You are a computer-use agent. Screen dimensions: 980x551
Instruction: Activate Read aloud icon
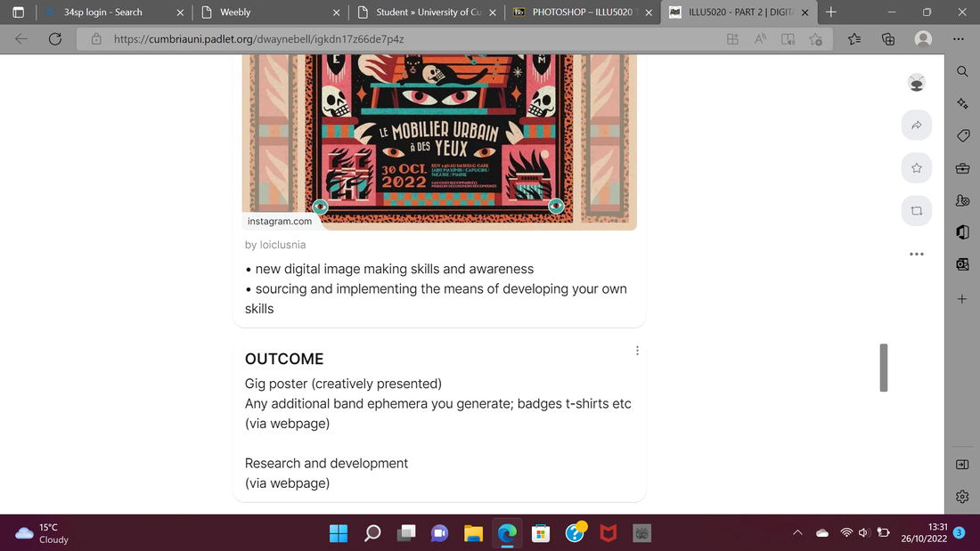point(760,39)
